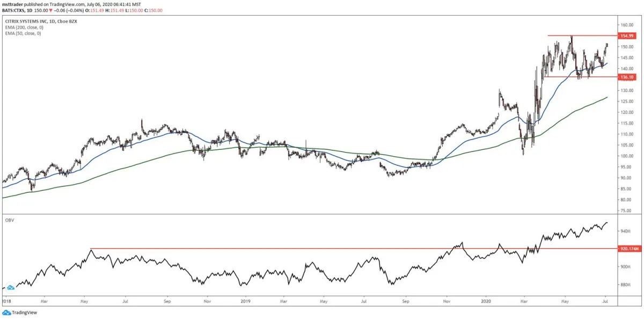Viewport: 644px width, 319px height.
Task: Click the red 154.99 price label
Action: [627, 35]
